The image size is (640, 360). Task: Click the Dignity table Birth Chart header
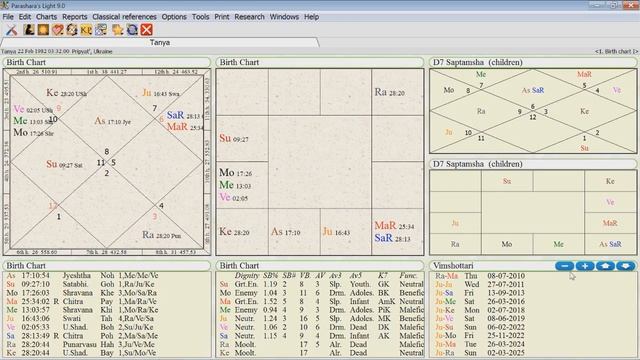pyautogui.click(x=320, y=266)
